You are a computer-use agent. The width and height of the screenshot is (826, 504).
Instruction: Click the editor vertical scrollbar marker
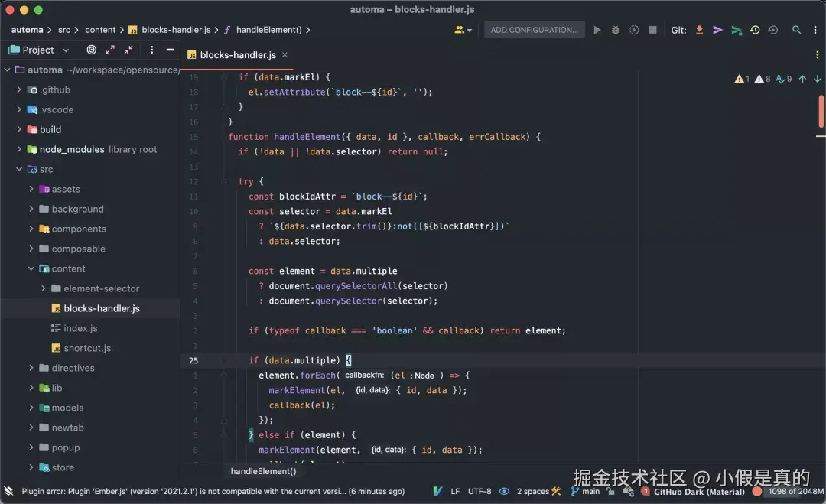click(821, 111)
